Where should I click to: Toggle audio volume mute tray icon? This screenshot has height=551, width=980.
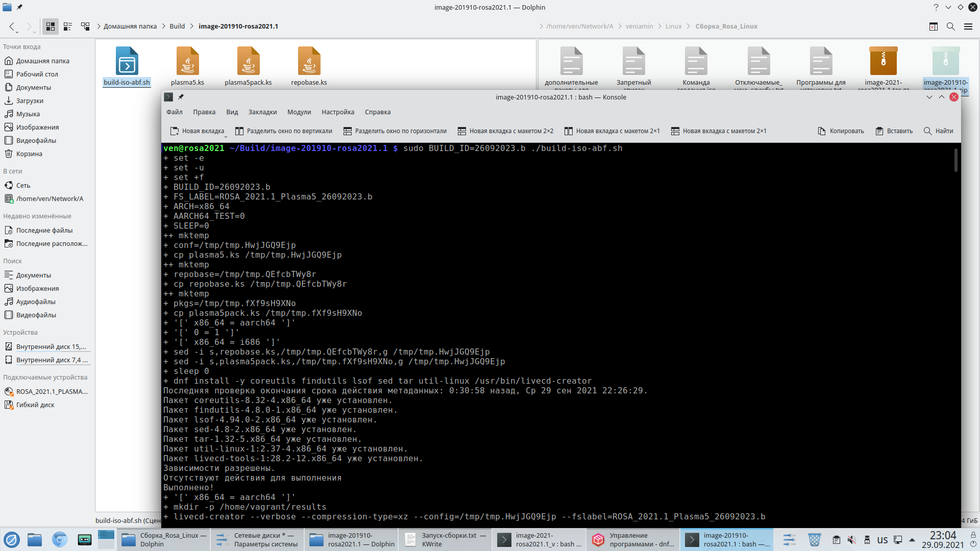click(851, 540)
